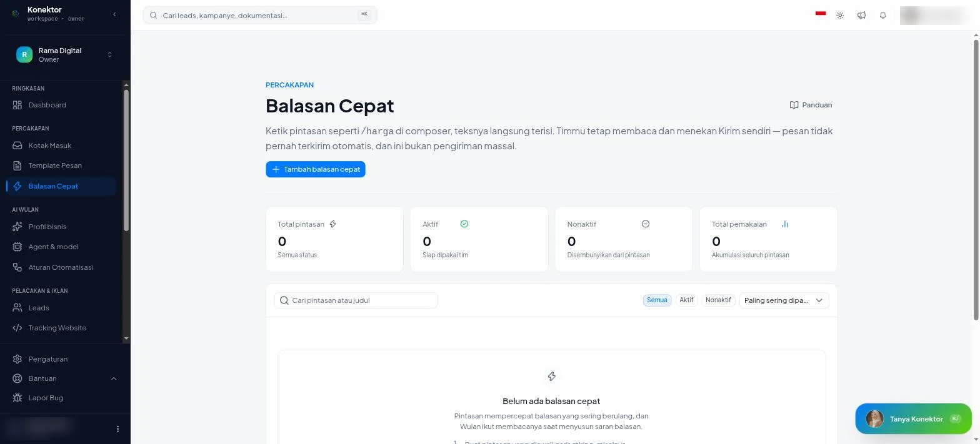Click the Total pintasan card
This screenshot has height=444, width=980.
click(x=334, y=239)
